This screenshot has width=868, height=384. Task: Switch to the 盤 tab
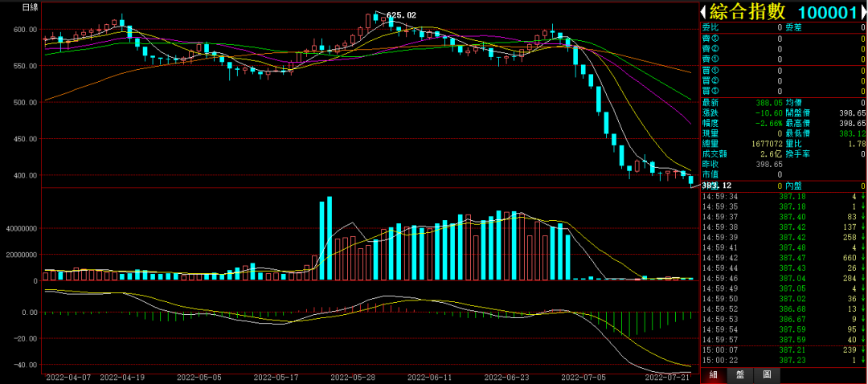739,375
